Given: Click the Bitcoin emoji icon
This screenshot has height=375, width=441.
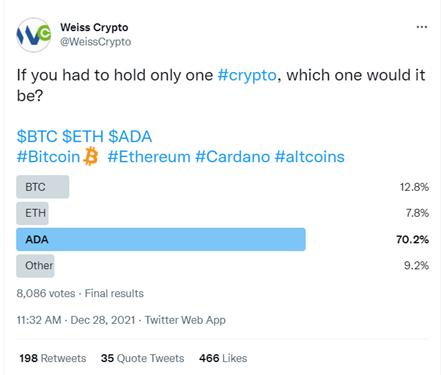Looking at the screenshot, I should pos(90,157).
